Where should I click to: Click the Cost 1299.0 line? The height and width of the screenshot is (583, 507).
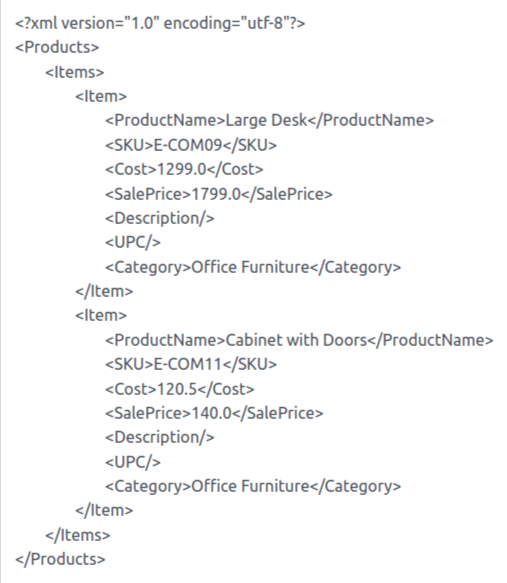point(184,169)
